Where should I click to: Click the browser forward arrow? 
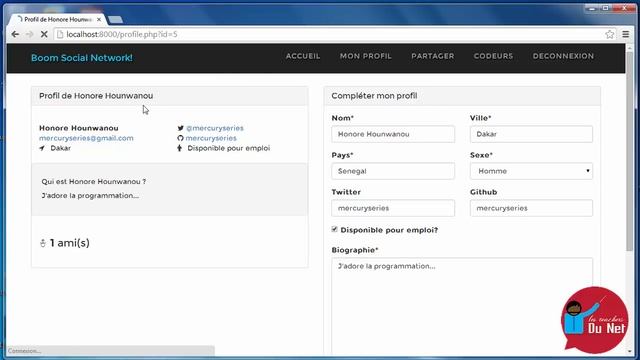[x=29, y=34]
